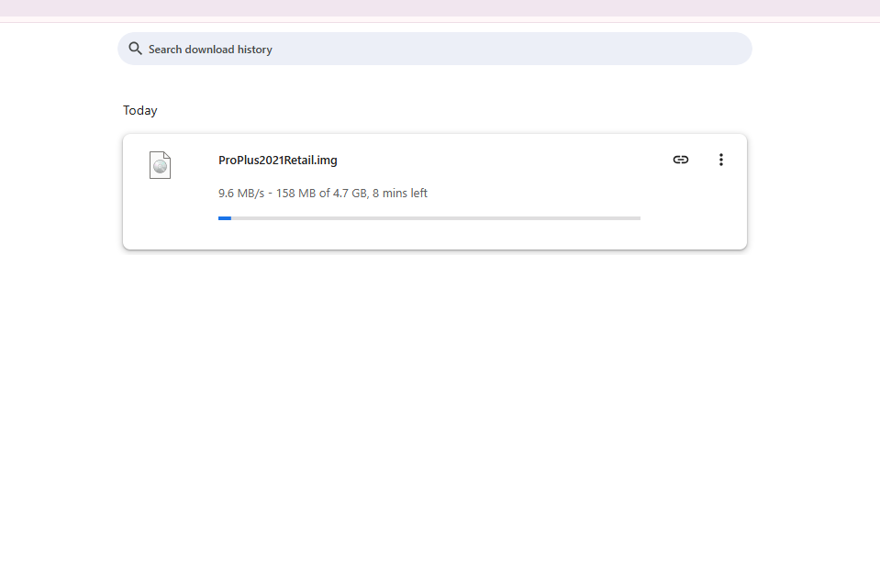Viewport: 880px width, 588px height.
Task: Click the download progress bar
Action: point(429,218)
